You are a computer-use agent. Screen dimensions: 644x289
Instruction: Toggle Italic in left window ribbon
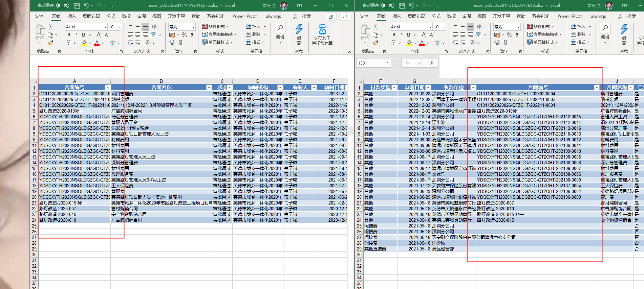tap(76, 35)
